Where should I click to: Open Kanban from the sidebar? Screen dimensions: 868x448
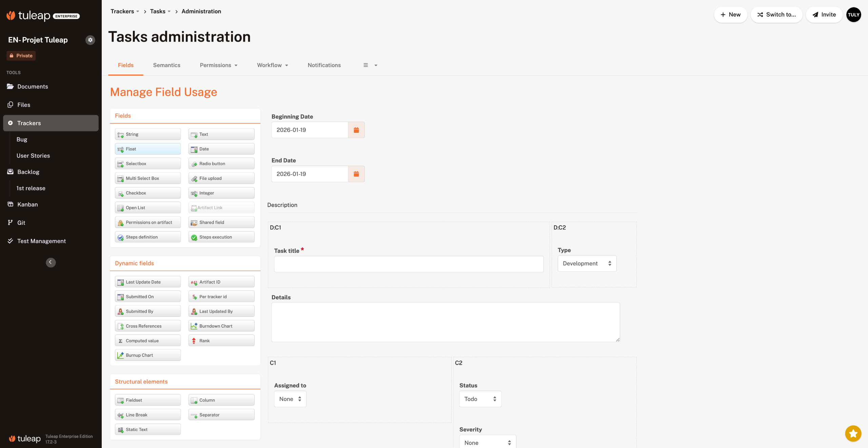[x=27, y=204]
